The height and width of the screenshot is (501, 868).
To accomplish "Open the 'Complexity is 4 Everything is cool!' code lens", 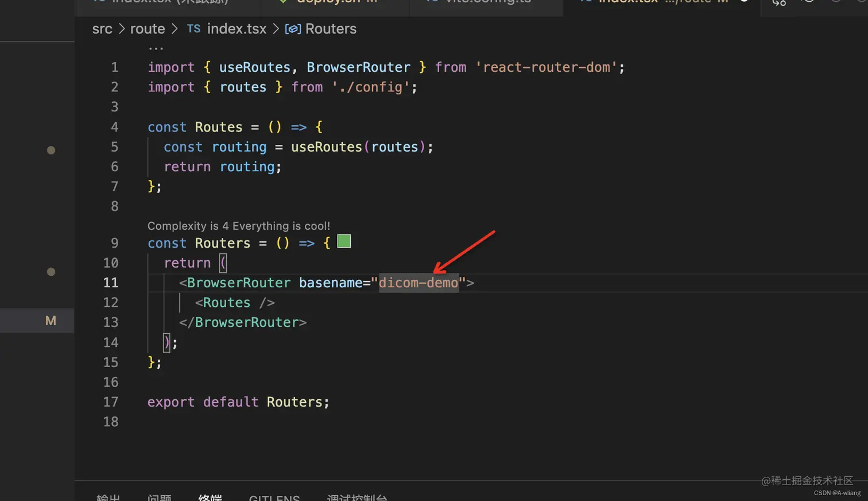I will [239, 226].
